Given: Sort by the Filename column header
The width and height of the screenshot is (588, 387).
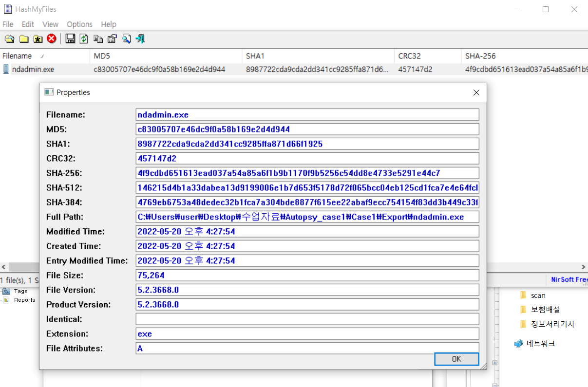Looking at the screenshot, I should pos(45,56).
